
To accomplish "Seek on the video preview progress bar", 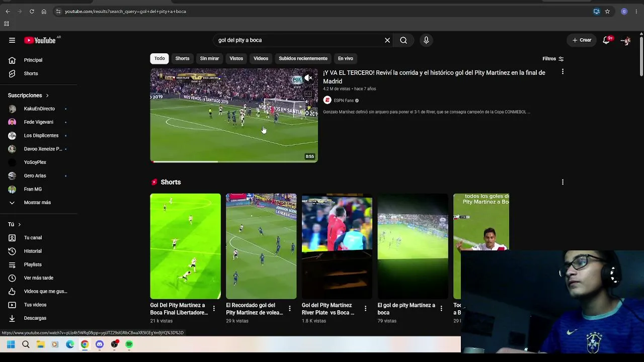I will pos(234,161).
